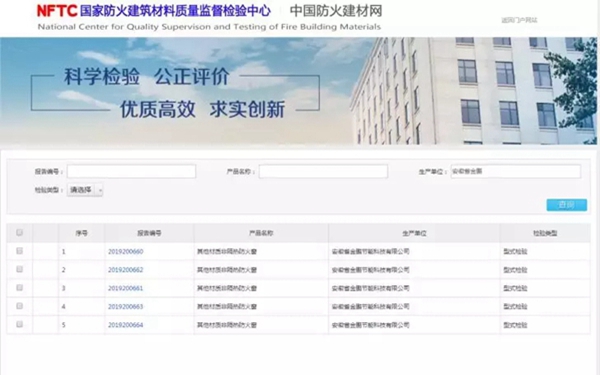The height and width of the screenshot is (375, 600).
Task: Open report number 2019200663 link
Action: pyautogui.click(x=126, y=307)
